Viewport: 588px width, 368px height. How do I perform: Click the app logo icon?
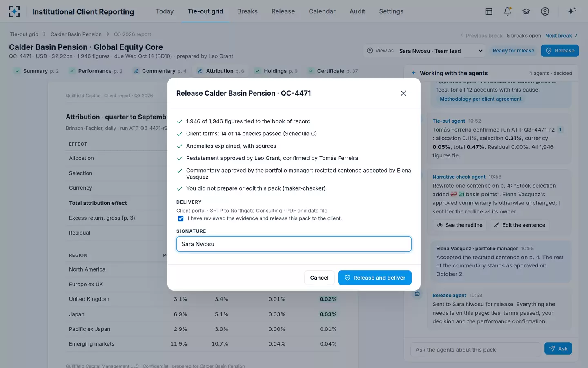tap(14, 11)
